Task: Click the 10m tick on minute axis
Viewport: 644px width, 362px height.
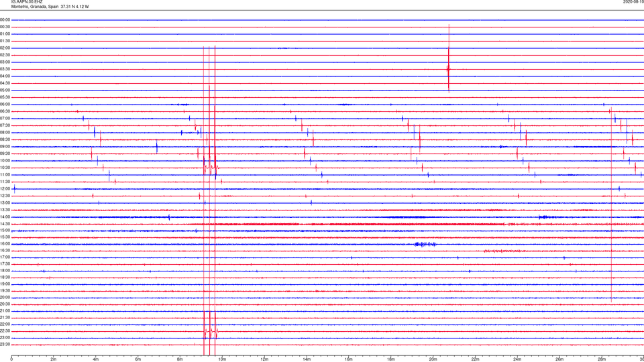Action: [x=222, y=359]
